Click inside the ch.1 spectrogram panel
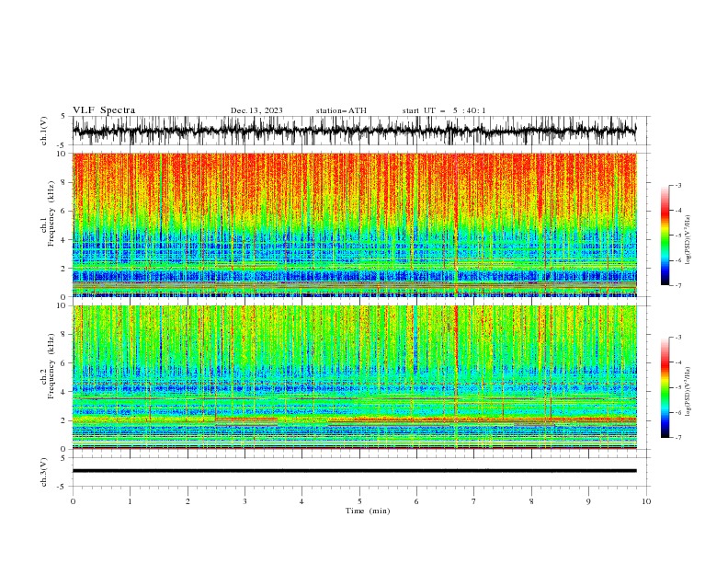This screenshot has width=728, height=563. pyautogui.click(x=354, y=224)
